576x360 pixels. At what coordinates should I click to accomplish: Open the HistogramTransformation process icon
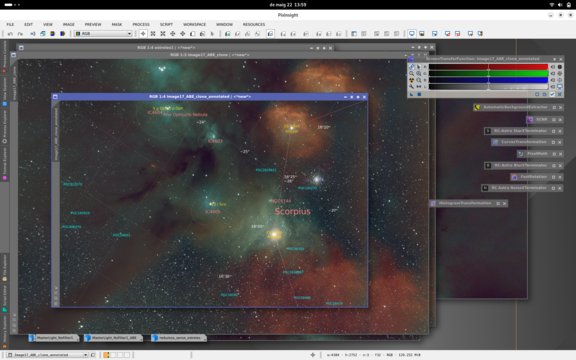[x=433, y=204]
